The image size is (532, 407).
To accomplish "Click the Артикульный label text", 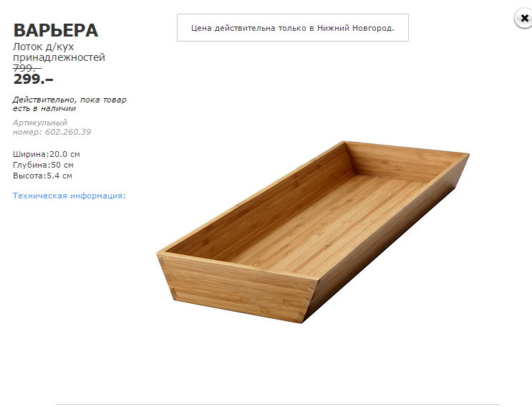I will click(40, 123).
